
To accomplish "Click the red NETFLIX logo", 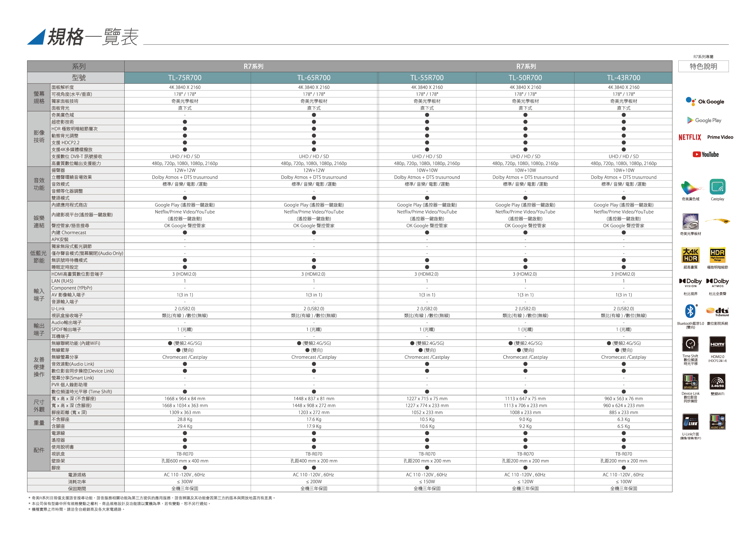I will tap(690, 137).
